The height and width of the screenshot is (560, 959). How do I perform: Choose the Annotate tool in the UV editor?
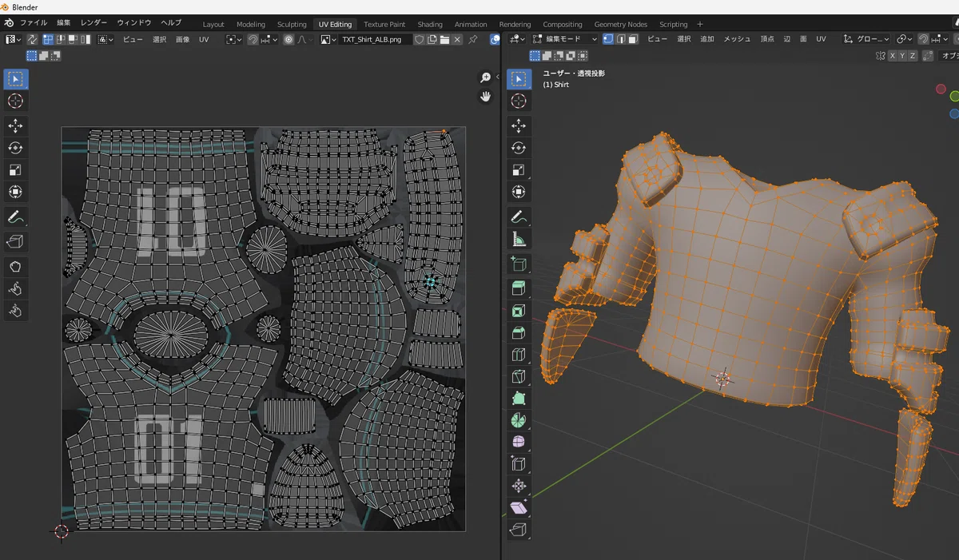15,216
